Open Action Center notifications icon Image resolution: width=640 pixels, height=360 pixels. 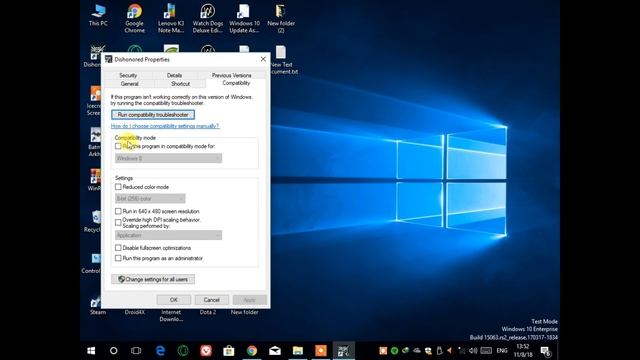546,351
